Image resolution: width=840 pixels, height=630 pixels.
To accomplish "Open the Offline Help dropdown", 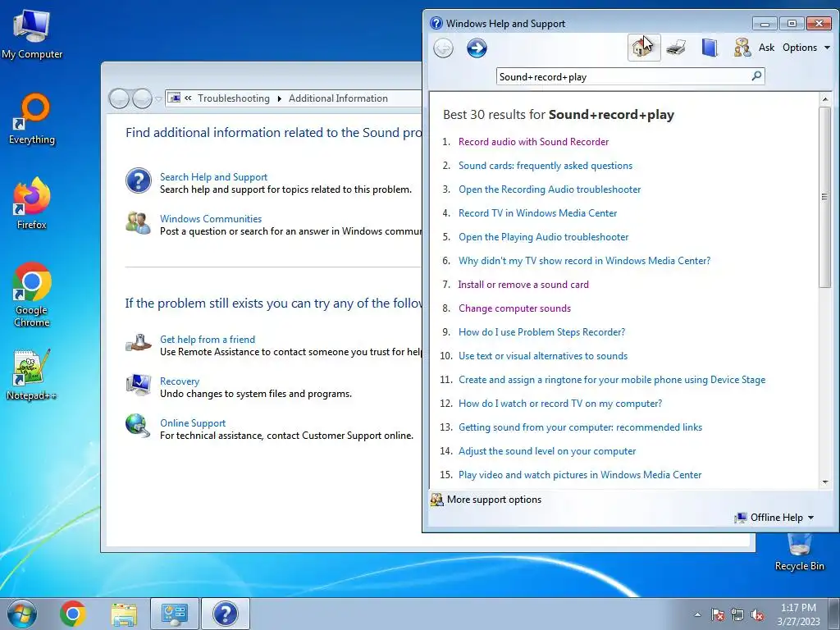I will [x=775, y=518].
